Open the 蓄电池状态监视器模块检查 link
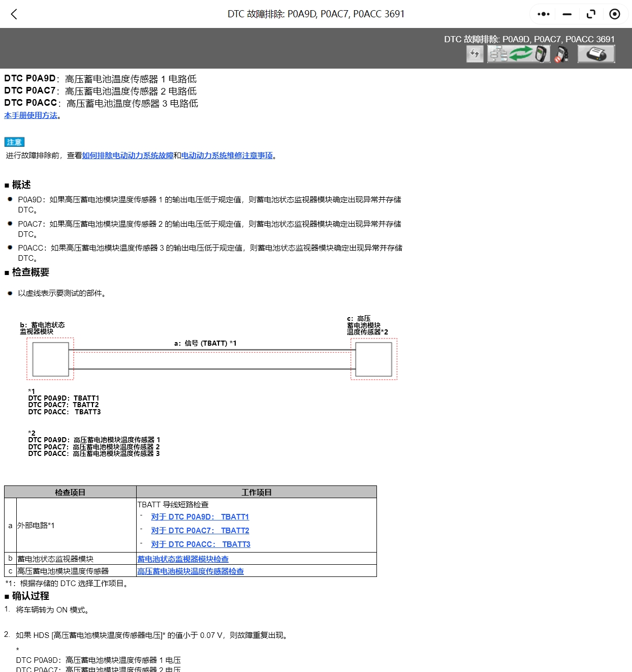This screenshot has width=632, height=672. pos(182,558)
